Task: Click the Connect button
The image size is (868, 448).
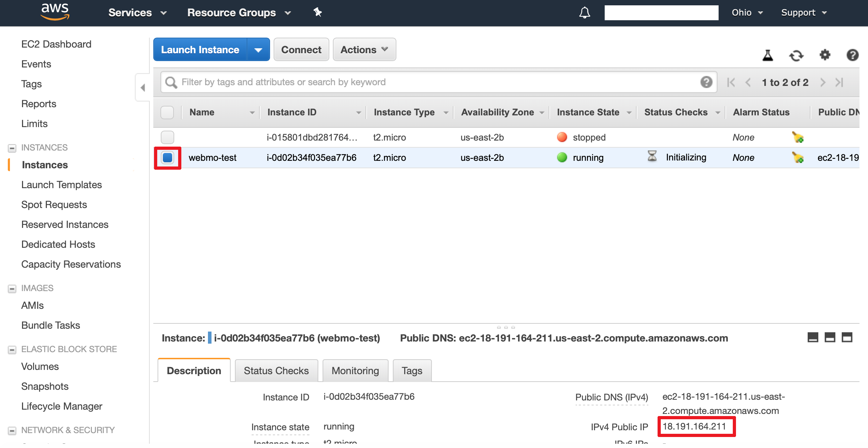Action: click(x=301, y=50)
